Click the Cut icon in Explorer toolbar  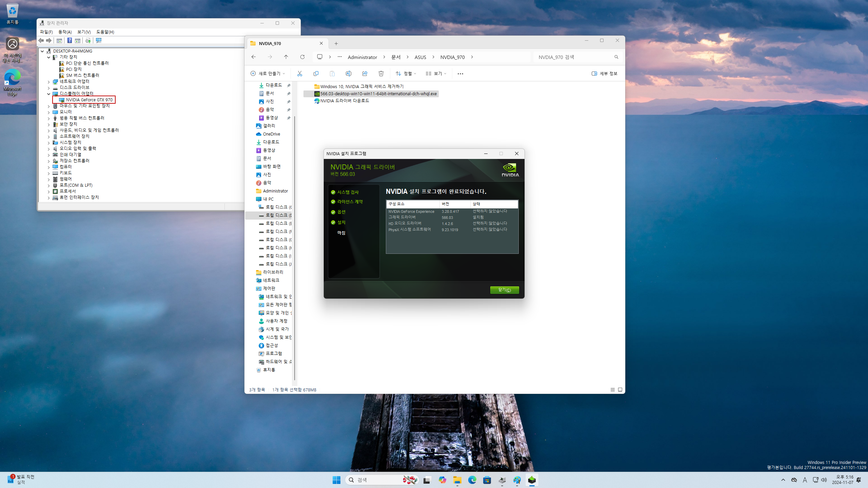tap(299, 74)
